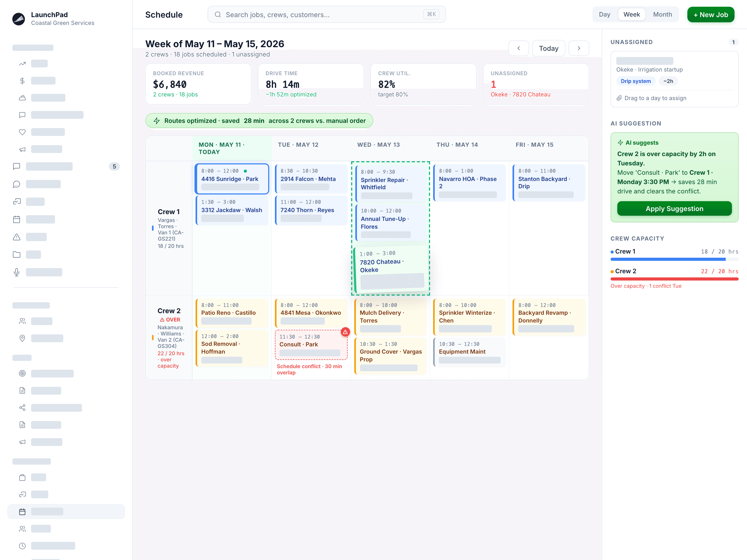Open the Patio Reno · Castillo job
The height and width of the screenshot is (560, 747).
232,313
